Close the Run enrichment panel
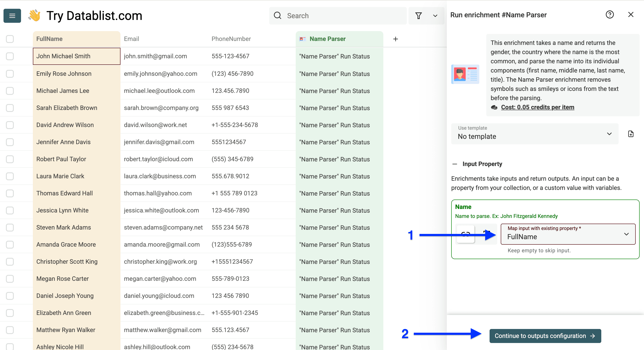 coord(631,14)
